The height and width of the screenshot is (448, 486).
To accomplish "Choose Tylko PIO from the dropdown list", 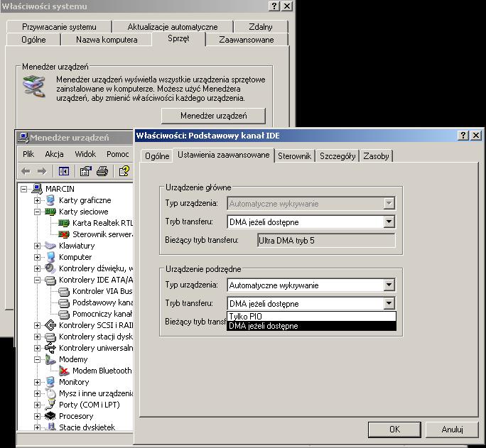I will click(x=311, y=316).
